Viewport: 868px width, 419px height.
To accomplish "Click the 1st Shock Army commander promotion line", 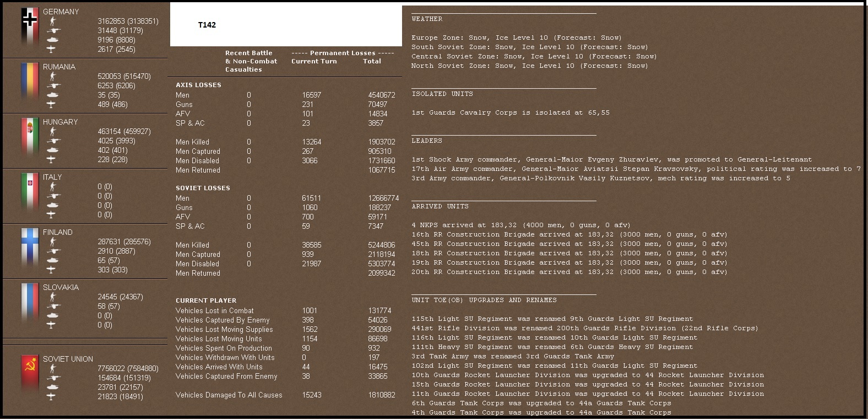I will 612,159.
